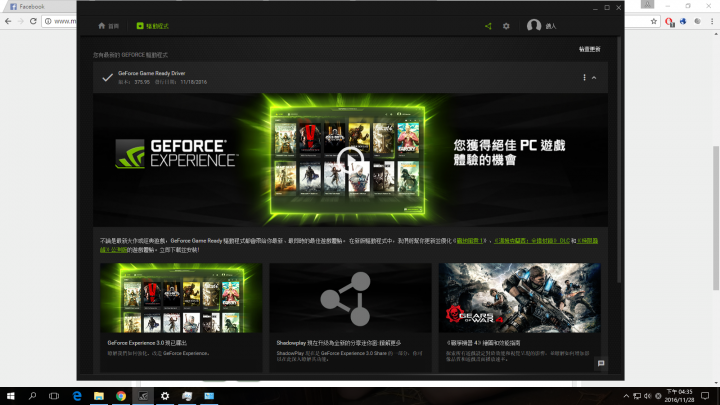Show hidden system tray icons
This screenshot has height=405, width=720.
626,396
